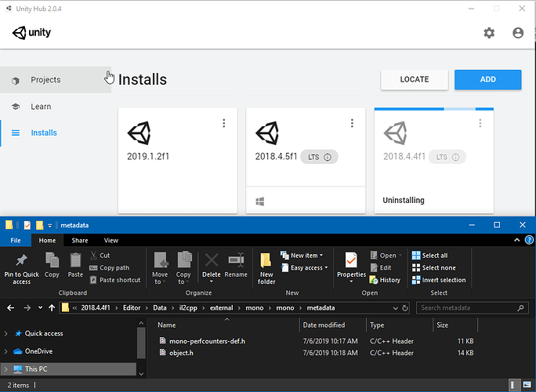
Task: Click the Properties ribbon button
Action: (x=351, y=268)
